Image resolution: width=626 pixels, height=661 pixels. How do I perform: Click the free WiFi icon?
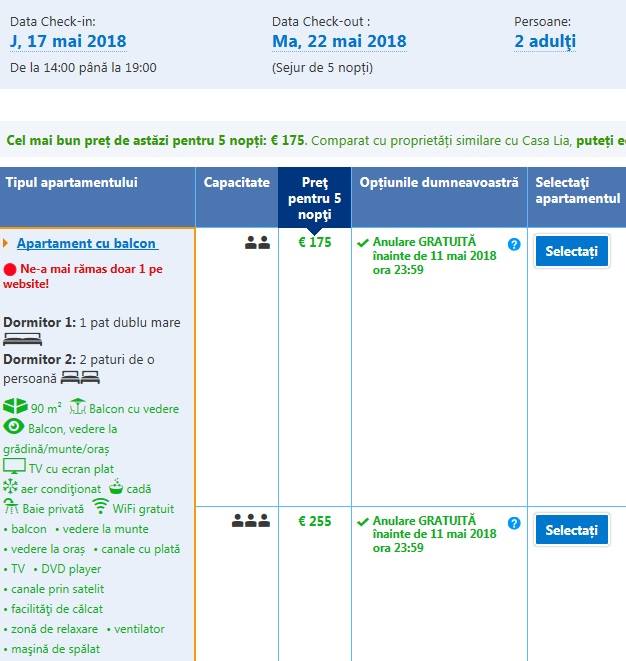[x=100, y=507]
